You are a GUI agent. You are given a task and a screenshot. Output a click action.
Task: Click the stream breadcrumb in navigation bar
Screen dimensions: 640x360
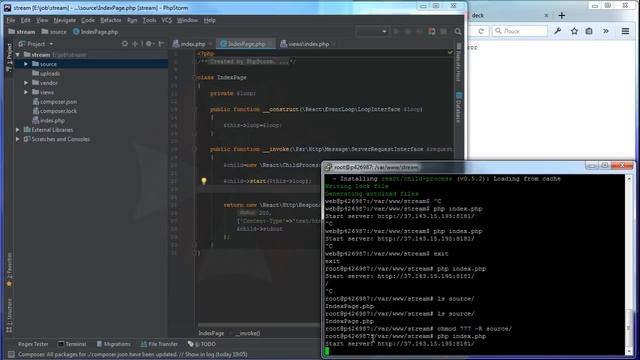(x=22, y=32)
